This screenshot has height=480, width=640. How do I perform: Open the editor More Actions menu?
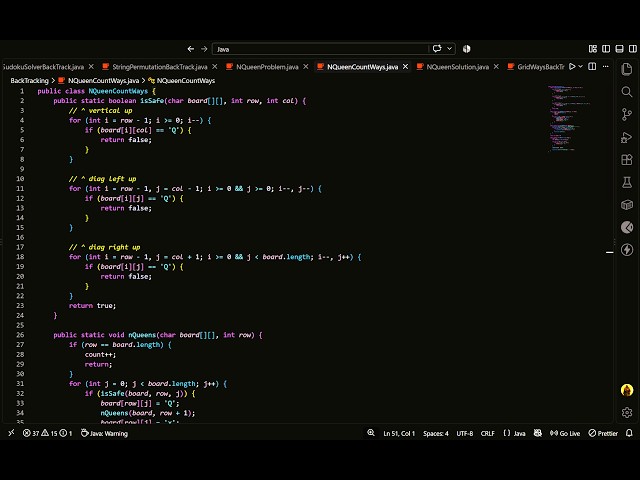point(605,67)
